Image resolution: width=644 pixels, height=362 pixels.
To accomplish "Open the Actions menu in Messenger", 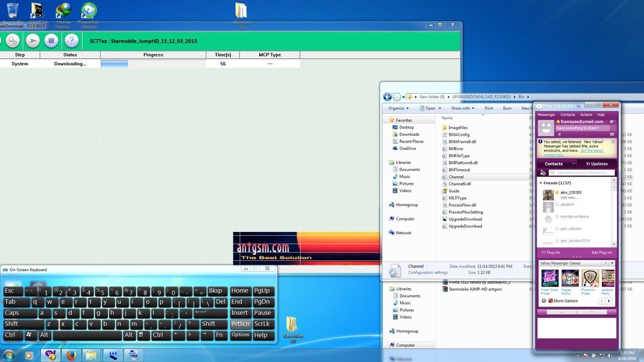I will (586, 115).
